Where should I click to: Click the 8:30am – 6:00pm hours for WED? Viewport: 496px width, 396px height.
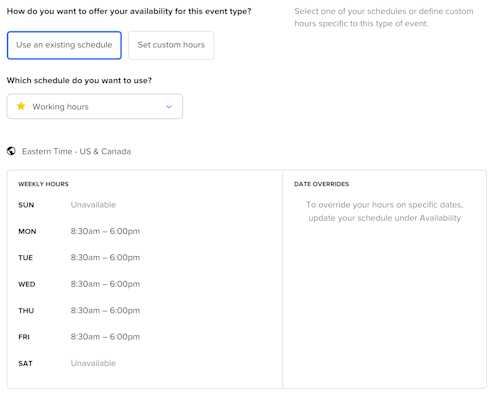[105, 284]
